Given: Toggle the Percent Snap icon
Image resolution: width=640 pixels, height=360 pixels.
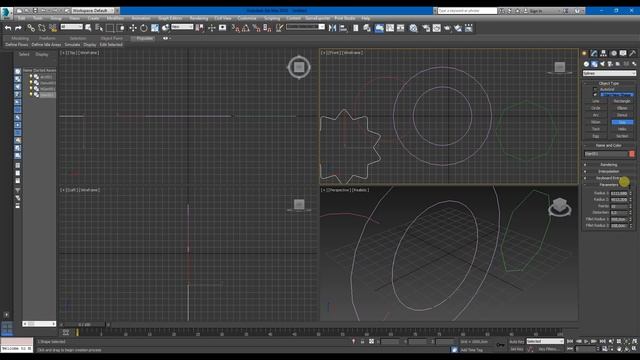Looking at the screenshot, I should click(256, 28).
